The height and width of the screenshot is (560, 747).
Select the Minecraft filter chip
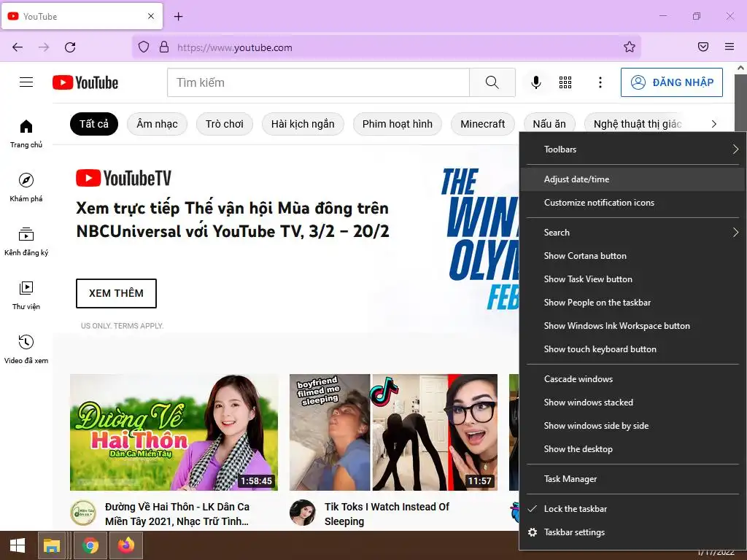point(483,124)
